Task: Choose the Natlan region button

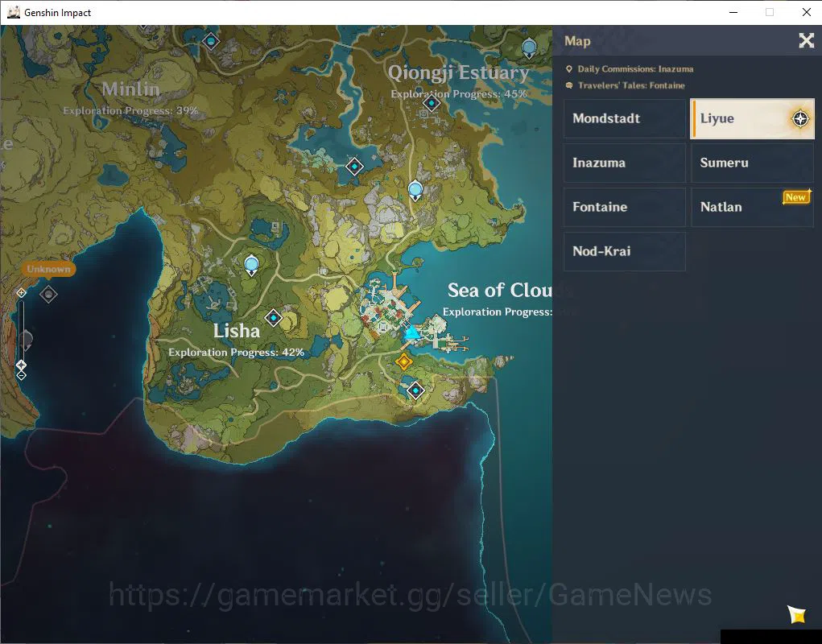Action: pyautogui.click(x=752, y=207)
